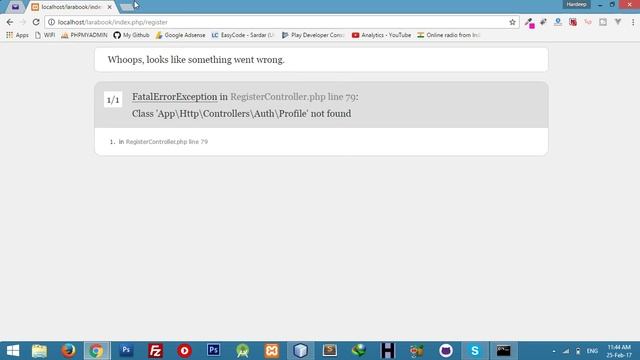Click the ENG language indicator

pos(592,351)
